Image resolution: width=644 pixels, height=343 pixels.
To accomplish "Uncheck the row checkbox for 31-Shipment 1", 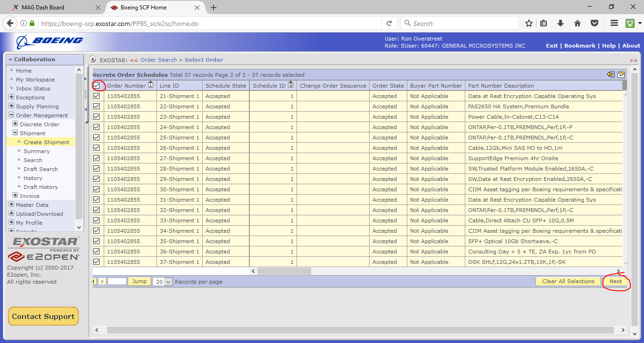I will tap(97, 200).
